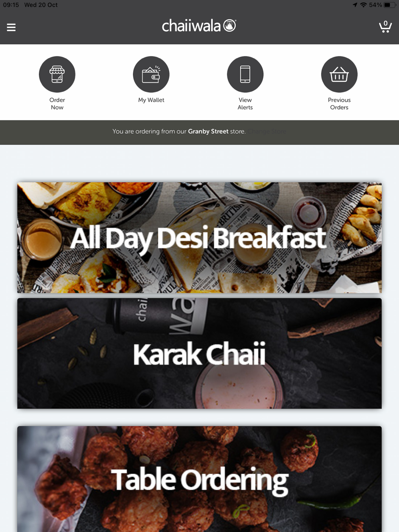Open the All Day Desi Breakfast banner
Screen dimensions: 399x532
click(x=199, y=238)
